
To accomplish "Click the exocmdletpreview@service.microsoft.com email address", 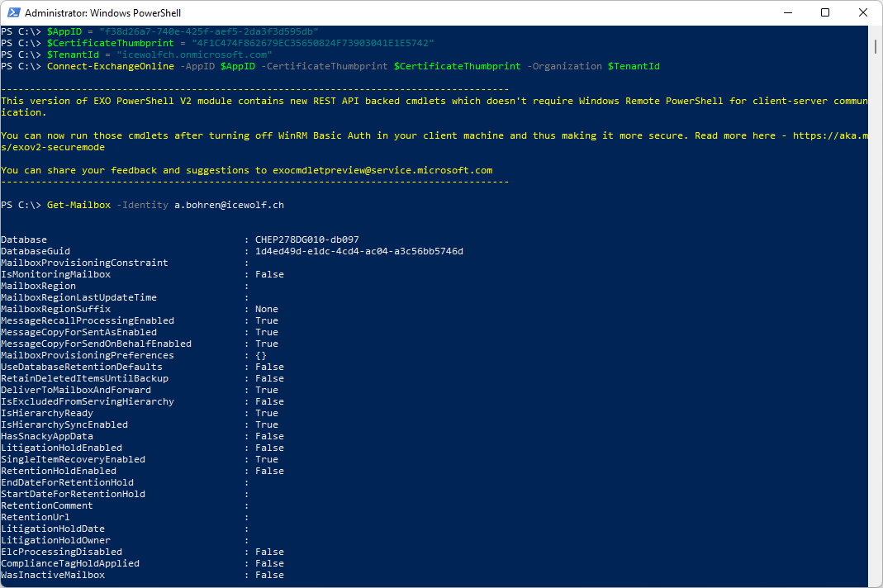I will coord(382,170).
